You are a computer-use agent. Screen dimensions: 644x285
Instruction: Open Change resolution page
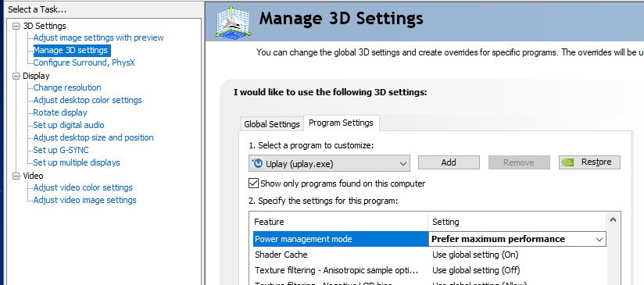(x=67, y=87)
